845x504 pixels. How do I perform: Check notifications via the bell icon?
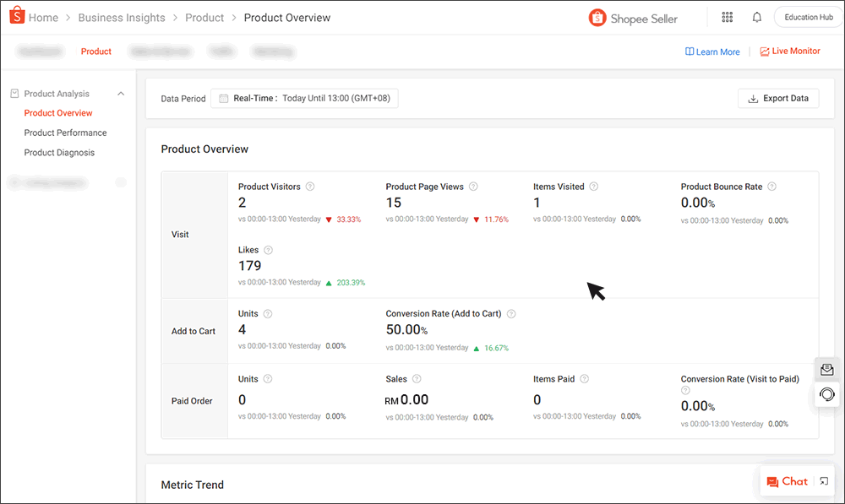[x=756, y=17]
